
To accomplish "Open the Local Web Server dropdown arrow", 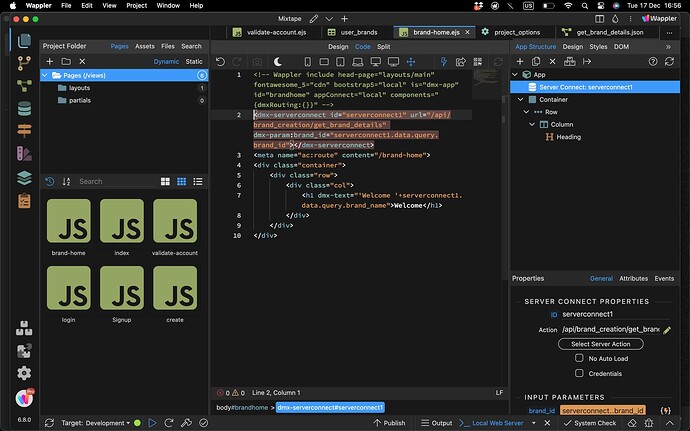I will click(x=534, y=423).
